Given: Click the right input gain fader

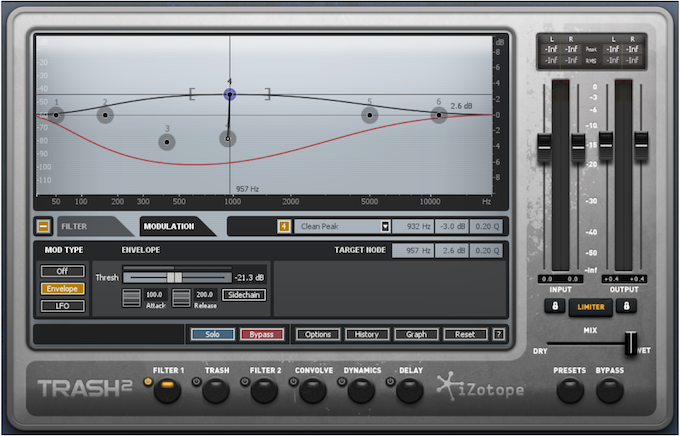Looking at the screenshot, I should tap(578, 148).
